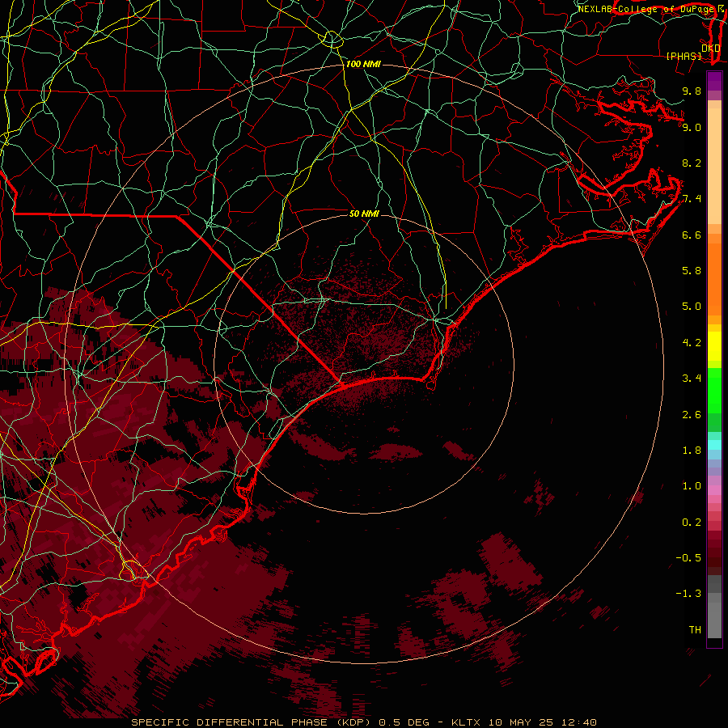Select the 100 NMI range ring label
The image size is (728, 728).
pyautogui.click(x=363, y=64)
